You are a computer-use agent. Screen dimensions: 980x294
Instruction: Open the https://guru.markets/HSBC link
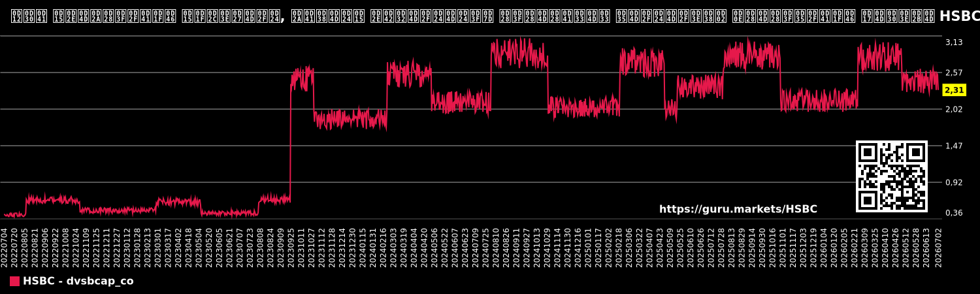click(738, 209)
